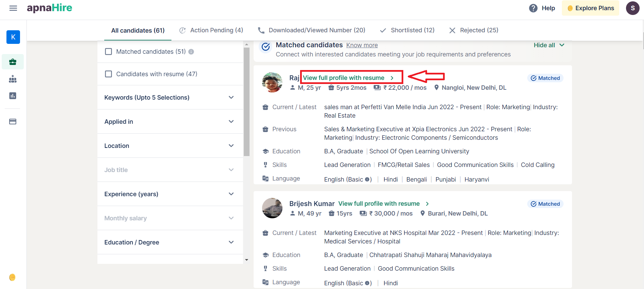Open the Jobs briefcase sidebar icon
Image resolution: width=644 pixels, height=289 pixels.
(13, 62)
